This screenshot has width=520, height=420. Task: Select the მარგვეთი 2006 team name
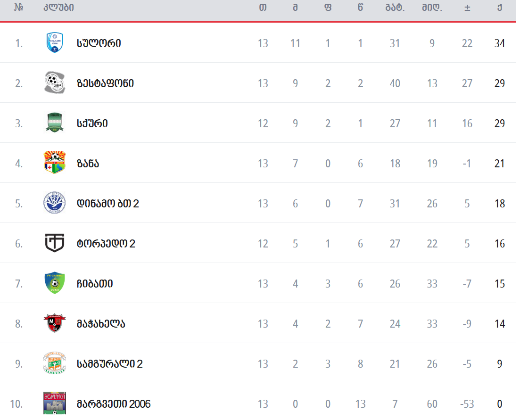[114, 404]
